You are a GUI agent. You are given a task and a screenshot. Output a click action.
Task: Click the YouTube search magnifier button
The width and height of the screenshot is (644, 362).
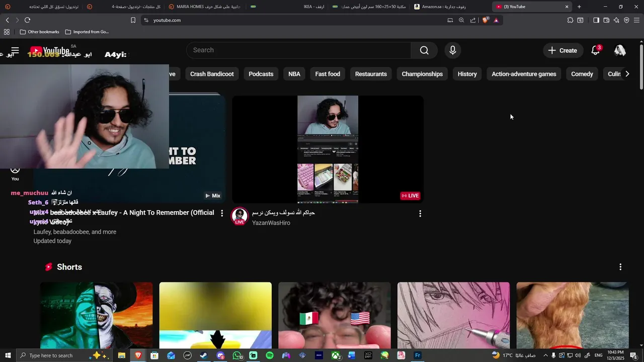pyautogui.click(x=424, y=50)
